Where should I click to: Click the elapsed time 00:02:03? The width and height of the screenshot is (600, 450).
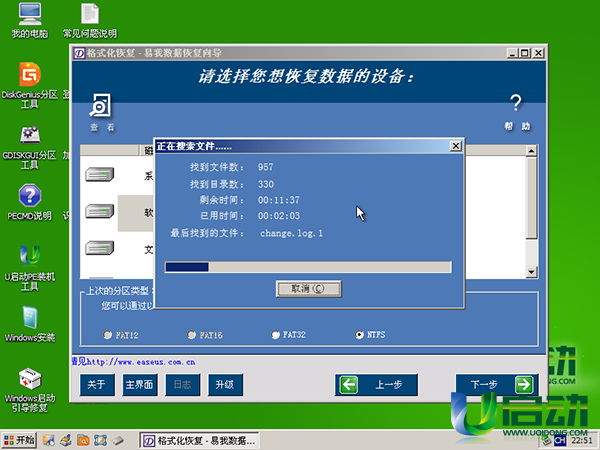coord(279,216)
